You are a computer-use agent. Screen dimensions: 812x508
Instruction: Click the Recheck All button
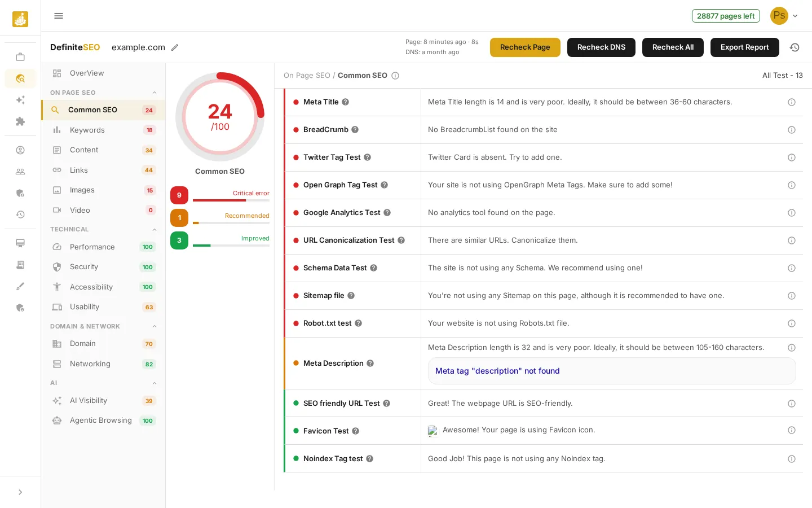coord(673,47)
